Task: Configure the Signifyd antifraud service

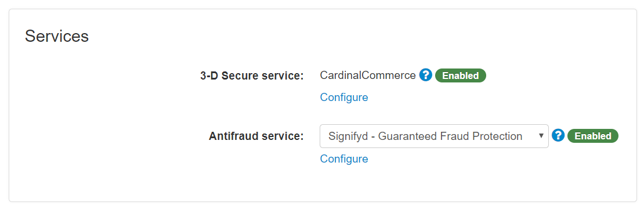Action: 344,158
